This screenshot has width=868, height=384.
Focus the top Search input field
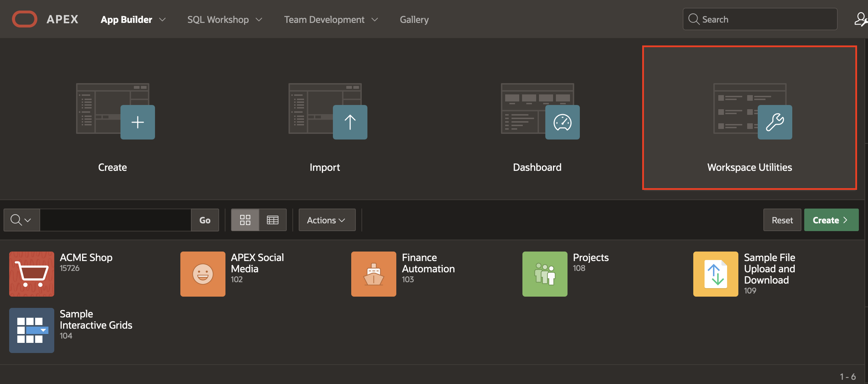tap(760, 19)
